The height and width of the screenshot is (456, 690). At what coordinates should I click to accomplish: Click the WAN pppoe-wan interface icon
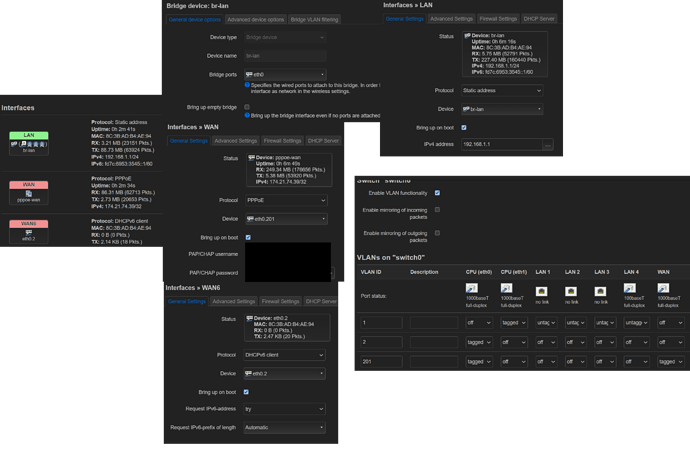tap(29, 192)
